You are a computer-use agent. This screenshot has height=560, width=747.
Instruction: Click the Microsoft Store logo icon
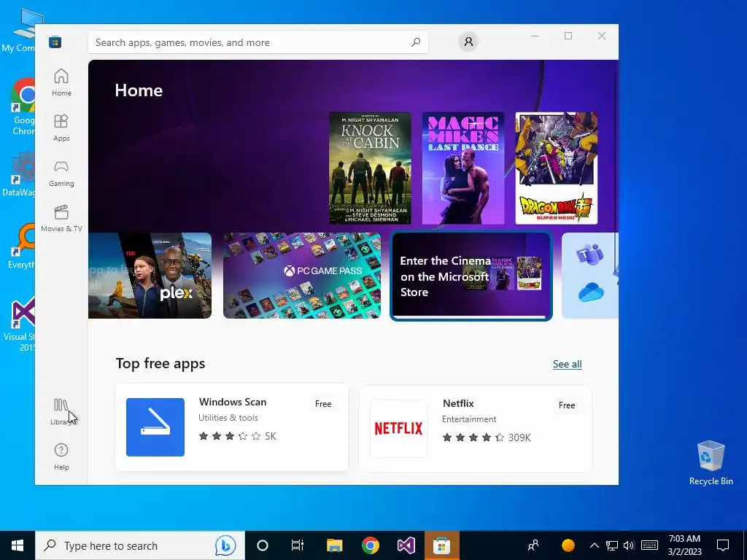coord(55,42)
